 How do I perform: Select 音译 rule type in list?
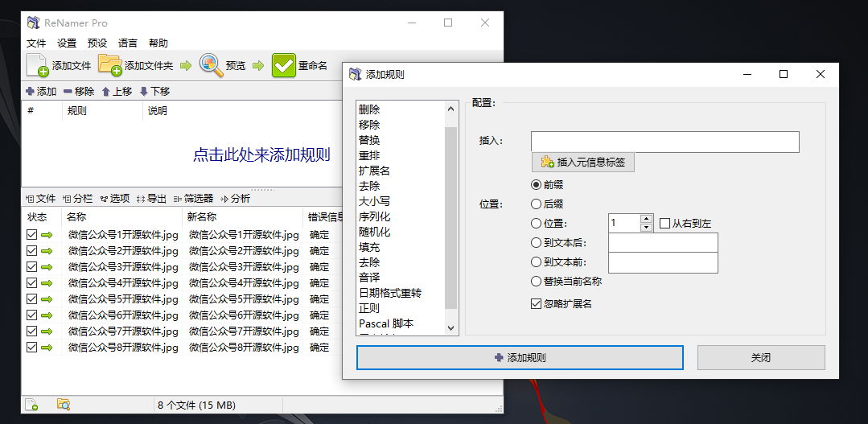click(x=369, y=278)
